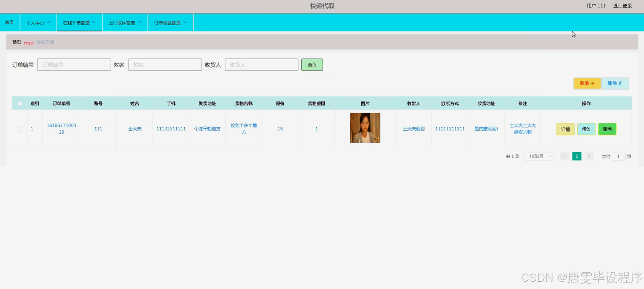Click the 在线下单 breadcrumb
This screenshot has height=289, width=644.
pos(46,42)
